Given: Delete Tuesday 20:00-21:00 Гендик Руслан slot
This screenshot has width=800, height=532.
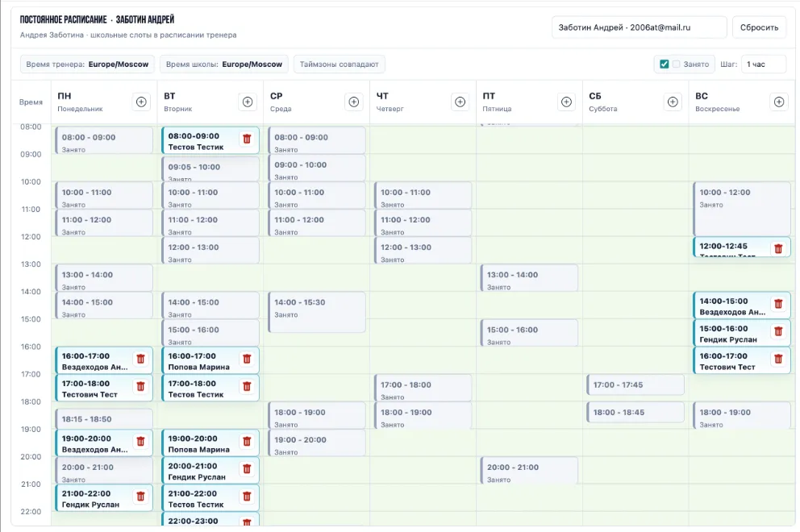Looking at the screenshot, I should coord(247,469).
